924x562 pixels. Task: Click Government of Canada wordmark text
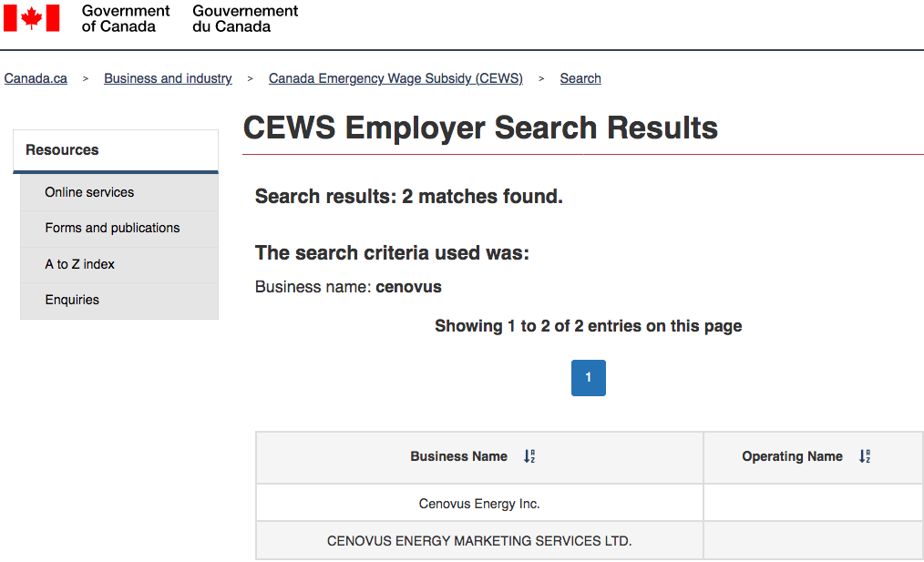click(126, 19)
